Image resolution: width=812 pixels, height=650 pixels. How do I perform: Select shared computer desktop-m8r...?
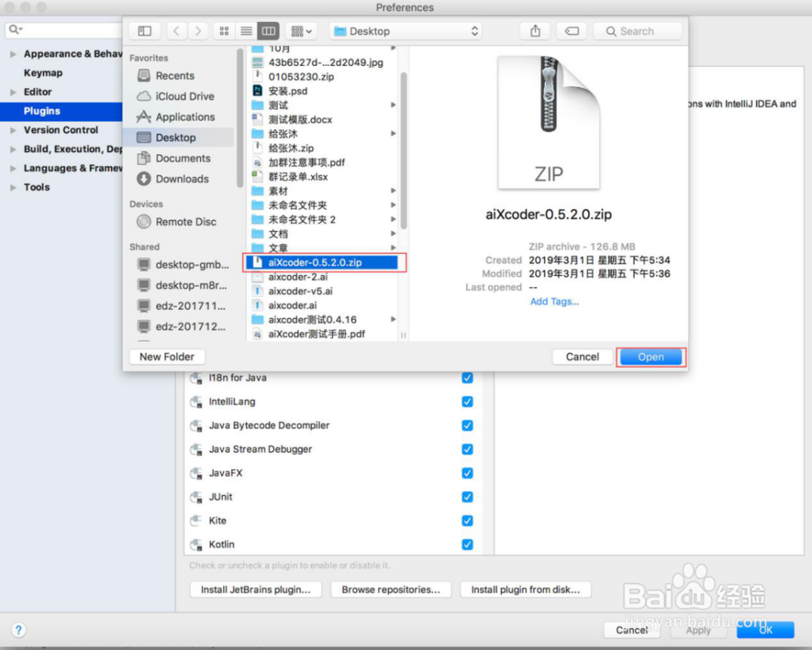click(x=182, y=285)
